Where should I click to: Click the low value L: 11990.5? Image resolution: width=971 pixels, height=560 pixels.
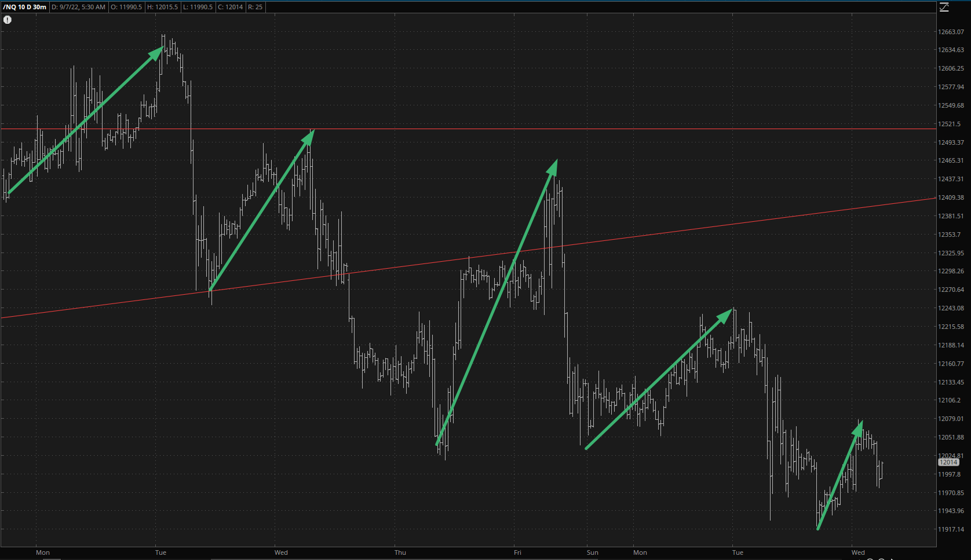pos(198,7)
